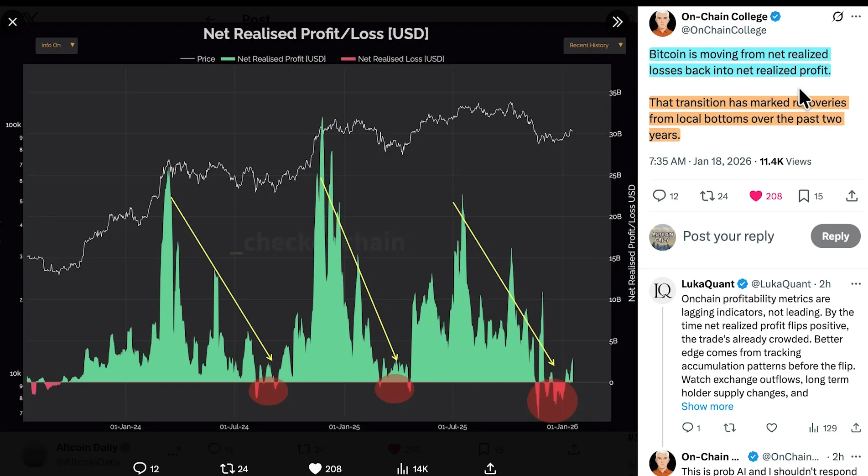
Task: Toggle the like heart showing 208
Action: coord(756,196)
